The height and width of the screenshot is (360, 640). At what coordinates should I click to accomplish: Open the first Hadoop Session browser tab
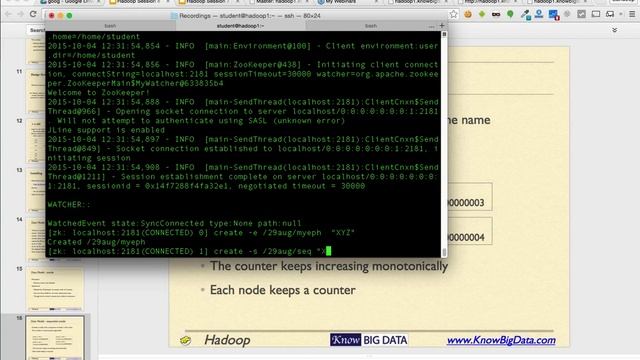click(x=138, y=2)
